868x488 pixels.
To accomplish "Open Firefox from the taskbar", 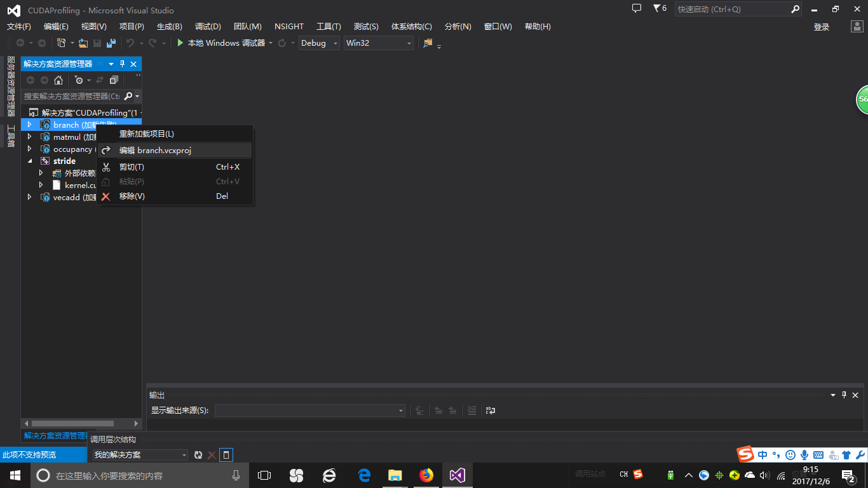I will pyautogui.click(x=426, y=475).
